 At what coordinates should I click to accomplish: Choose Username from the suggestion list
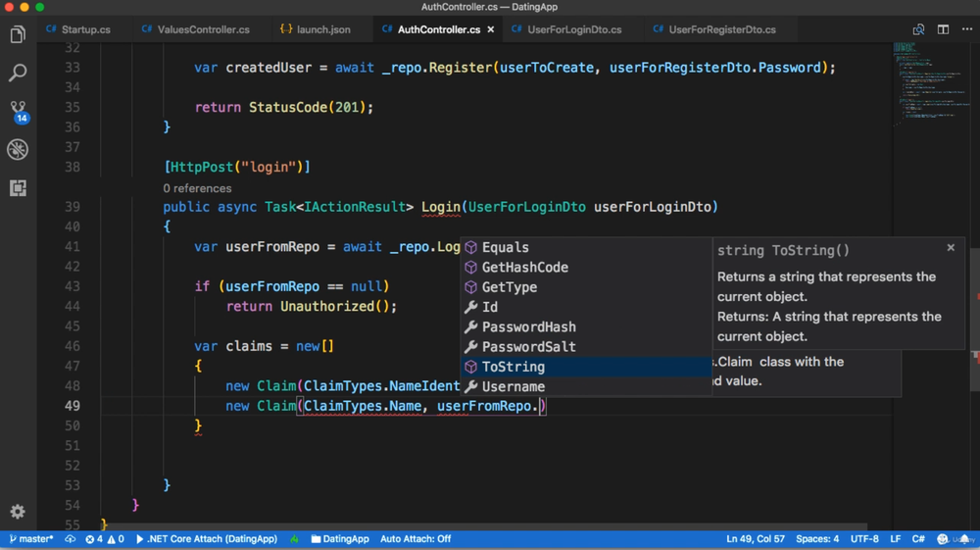point(586,387)
